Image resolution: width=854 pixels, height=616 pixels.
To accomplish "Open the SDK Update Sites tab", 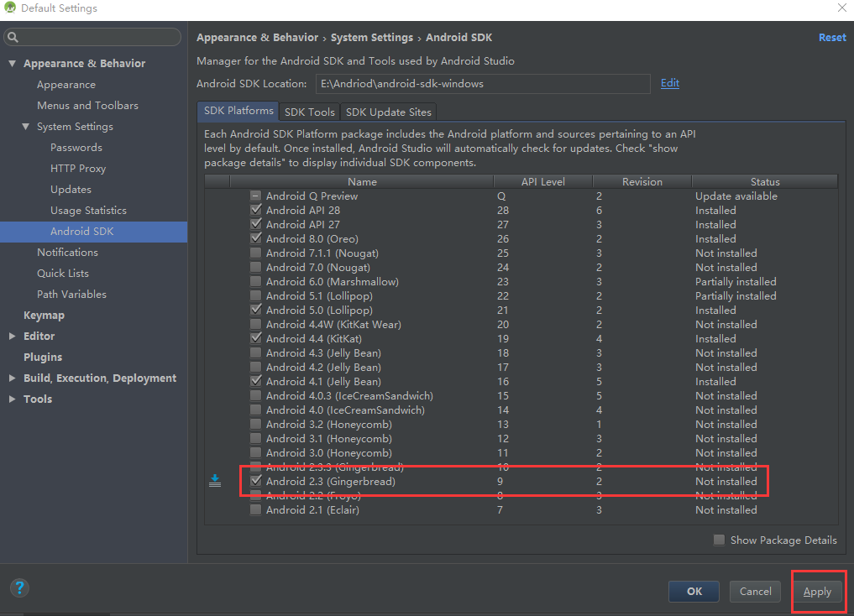I will tap(388, 112).
